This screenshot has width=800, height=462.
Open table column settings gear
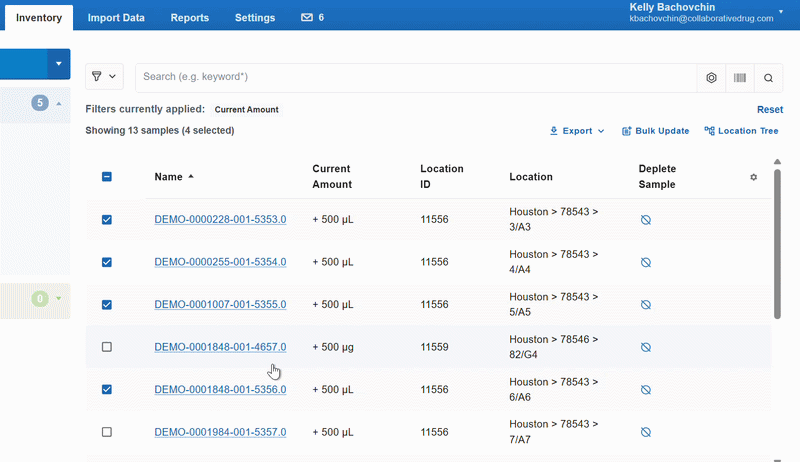tap(754, 177)
